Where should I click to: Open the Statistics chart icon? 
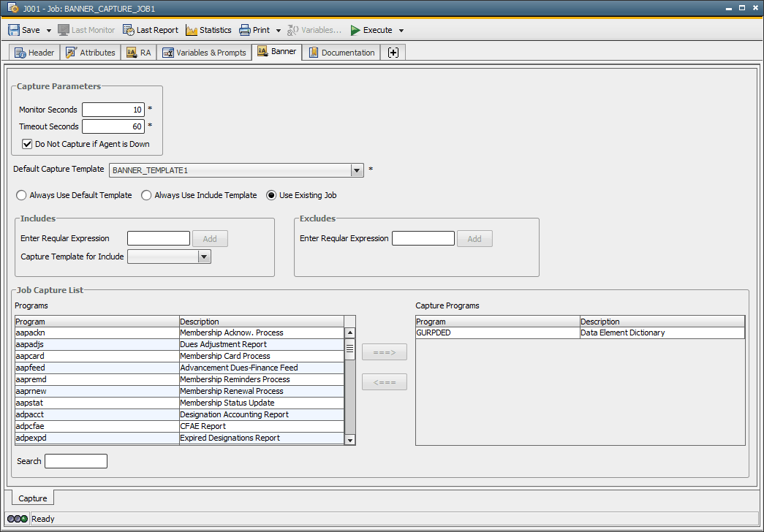(192, 30)
